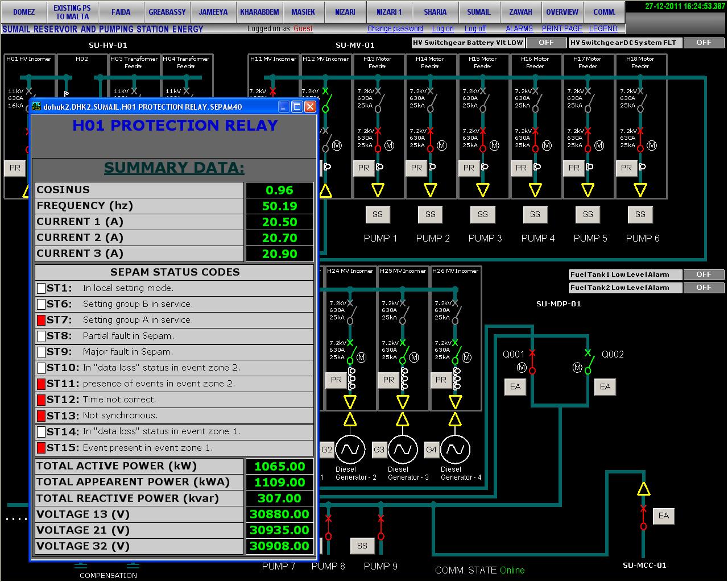Click the H11 MV Incomer red breaker cross
This screenshot has width=728, height=582.
273,91
